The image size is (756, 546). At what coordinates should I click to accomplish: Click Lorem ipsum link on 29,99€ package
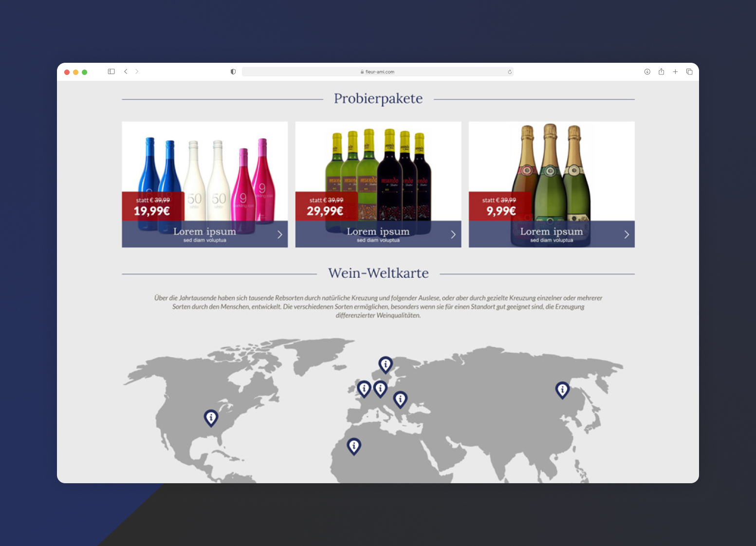point(378,232)
